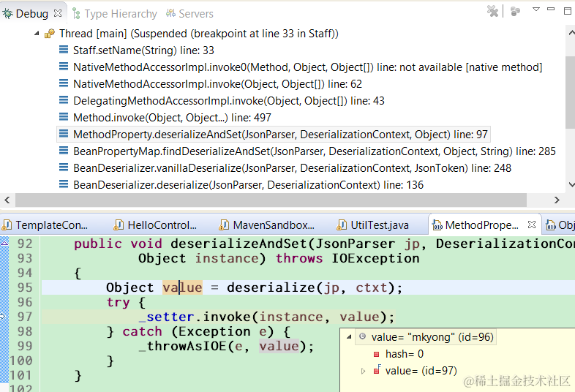The height and width of the screenshot is (392, 575).
Task: Click the word 'value' on line 95
Action: click(x=182, y=287)
